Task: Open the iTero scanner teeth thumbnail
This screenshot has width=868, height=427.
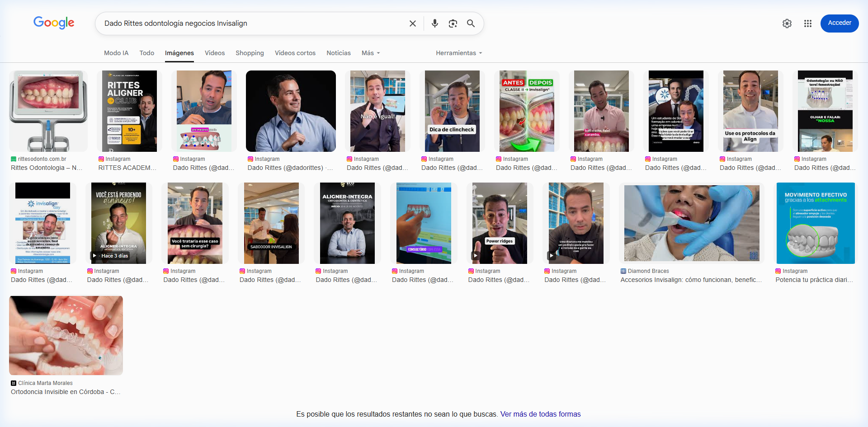Action: point(48,111)
